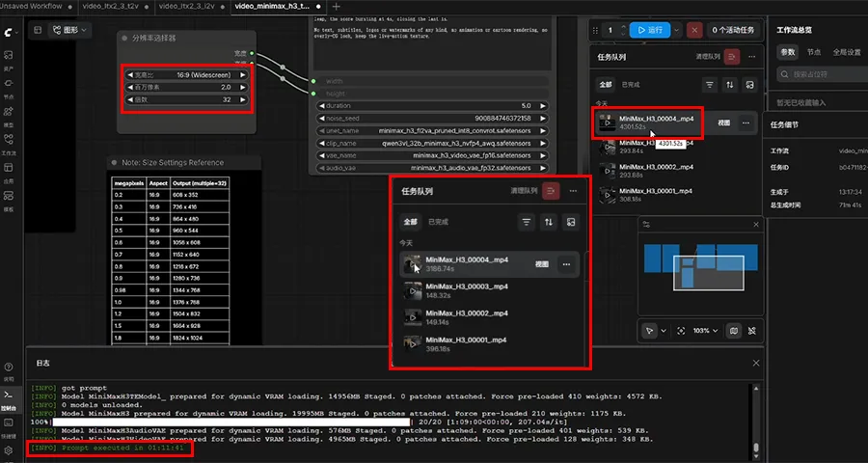Switch to the Unsaved Workflow tab
The height and width of the screenshot is (463, 868).
pos(38,7)
